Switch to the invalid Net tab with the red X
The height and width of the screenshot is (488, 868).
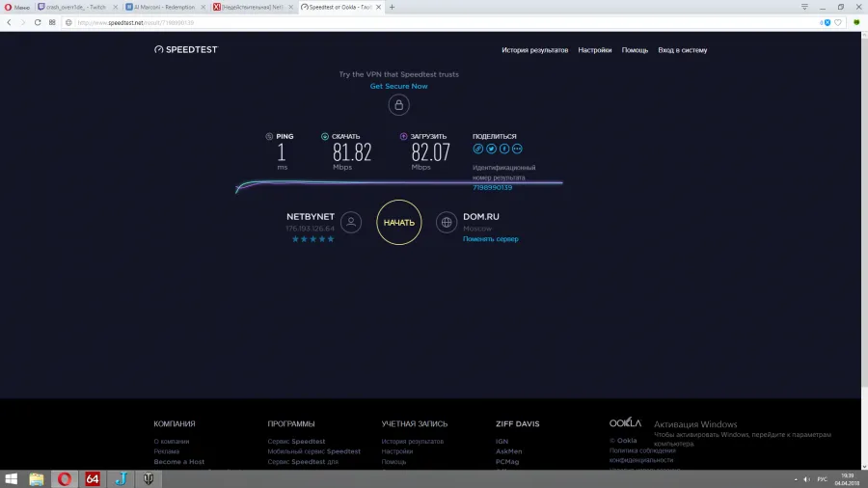pyautogui.click(x=252, y=7)
